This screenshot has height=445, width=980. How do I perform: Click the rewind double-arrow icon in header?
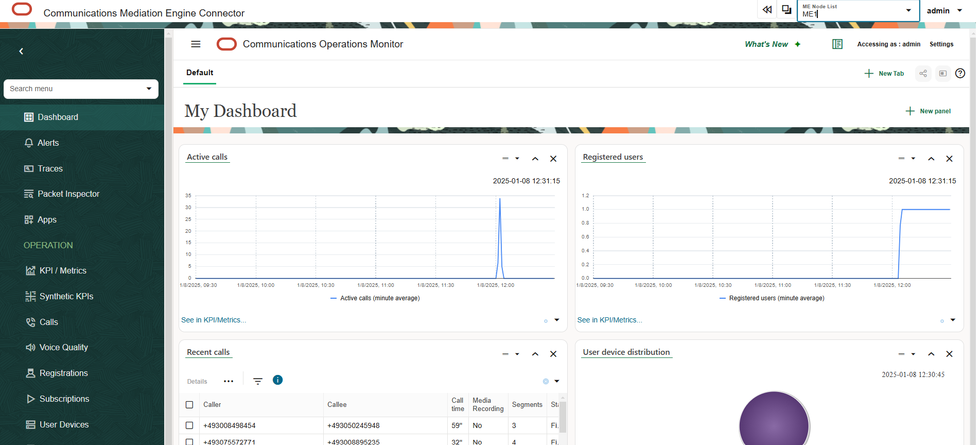(767, 10)
